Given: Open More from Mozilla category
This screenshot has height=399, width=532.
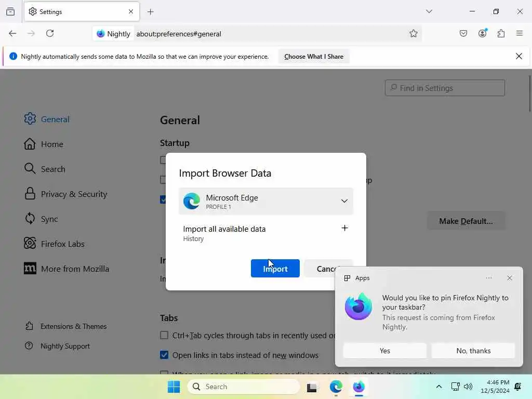Looking at the screenshot, I should [66, 269].
